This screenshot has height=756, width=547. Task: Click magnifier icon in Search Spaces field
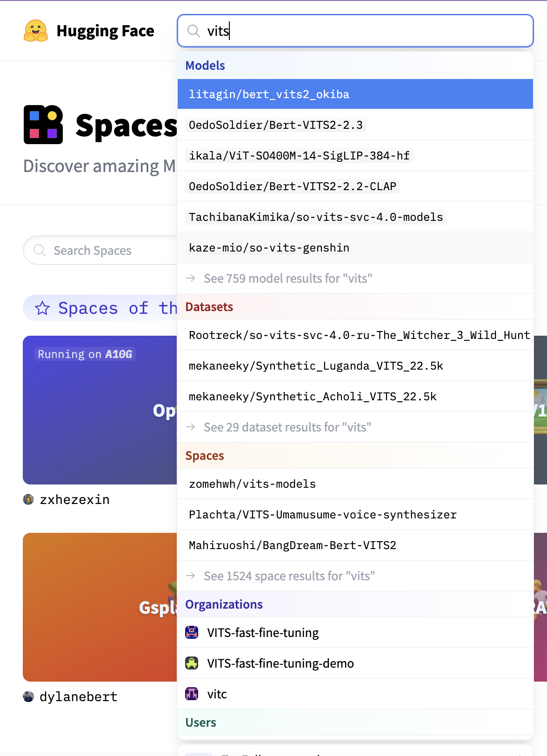point(40,250)
